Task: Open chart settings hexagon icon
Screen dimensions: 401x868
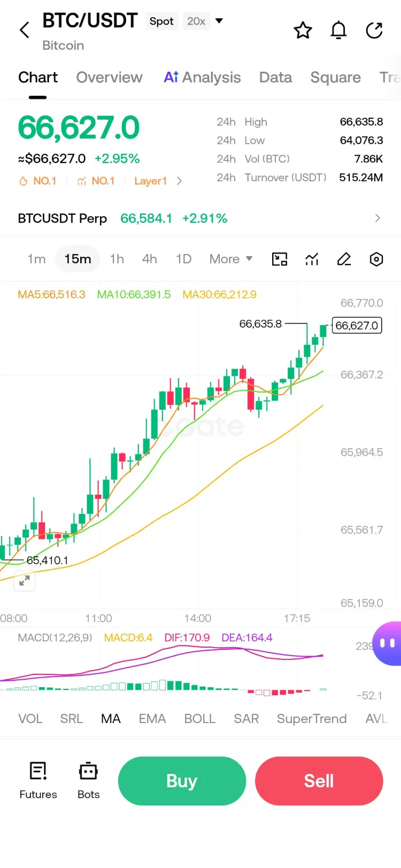Action: click(376, 259)
